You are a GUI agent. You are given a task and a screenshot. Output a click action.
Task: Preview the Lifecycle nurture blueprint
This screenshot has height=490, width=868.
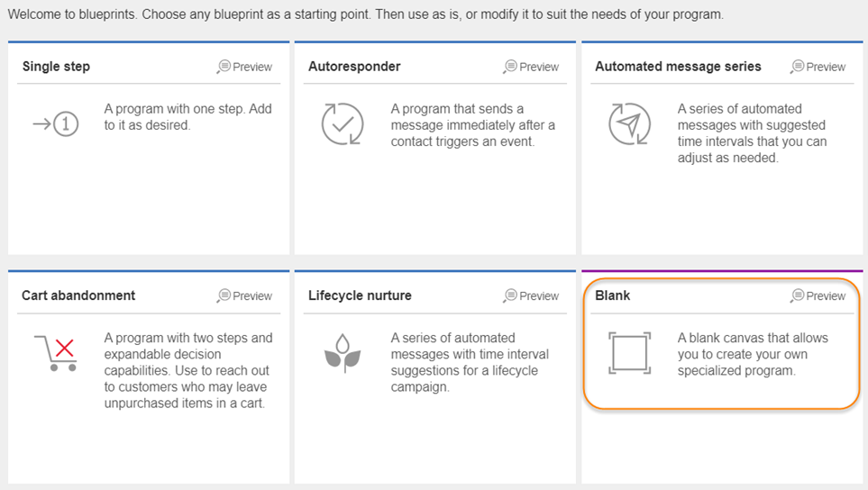pos(531,295)
